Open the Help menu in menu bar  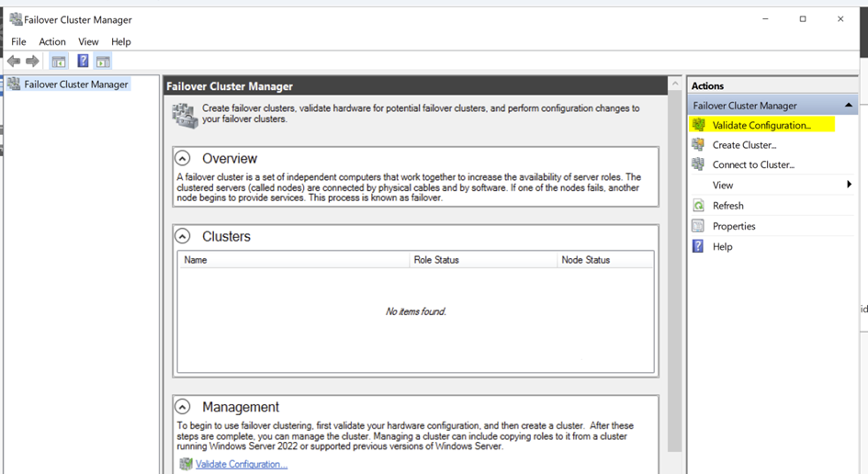click(x=120, y=41)
